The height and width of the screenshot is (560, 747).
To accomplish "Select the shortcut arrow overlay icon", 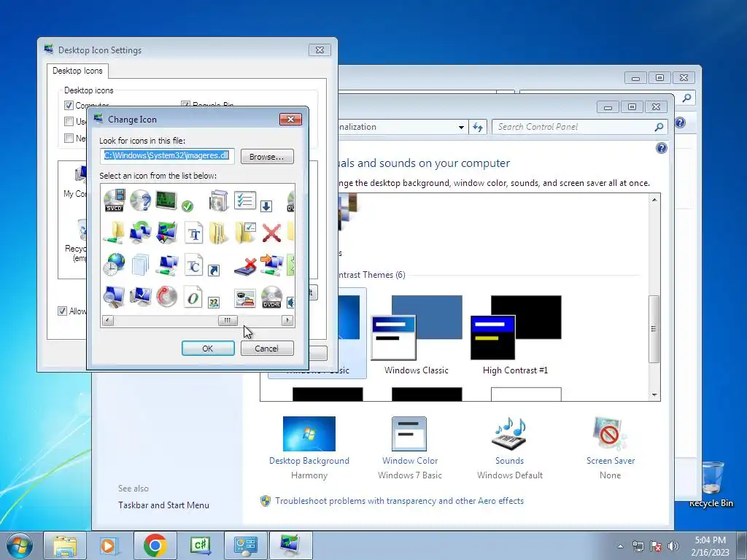I will click(214, 271).
